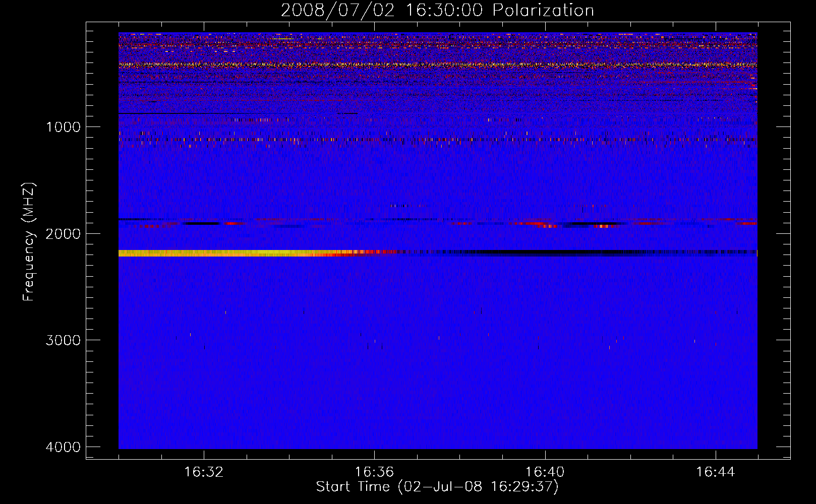This screenshot has height=504, width=816.
Task: Click the 'Start Time (02-Jul-08 16:29:37)' label
Action: (x=437, y=487)
